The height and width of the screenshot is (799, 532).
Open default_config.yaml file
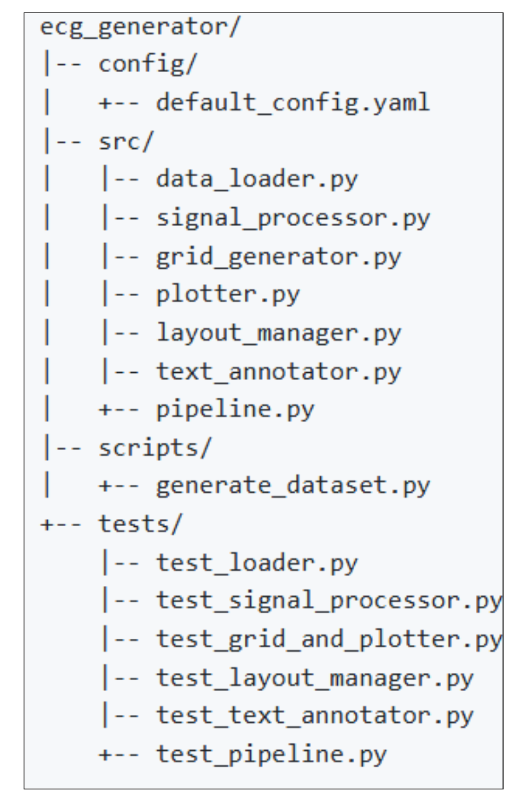click(292, 103)
